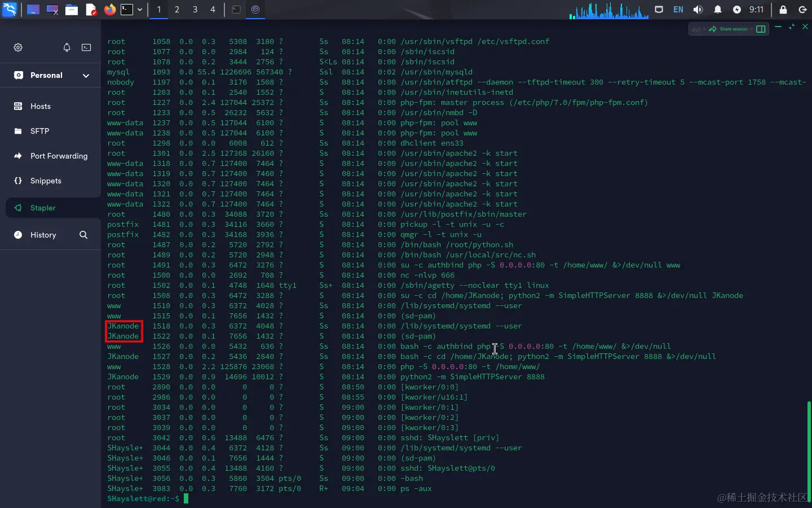The width and height of the screenshot is (812, 508).
Task: Open the log out icon
Action: pos(802,10)
